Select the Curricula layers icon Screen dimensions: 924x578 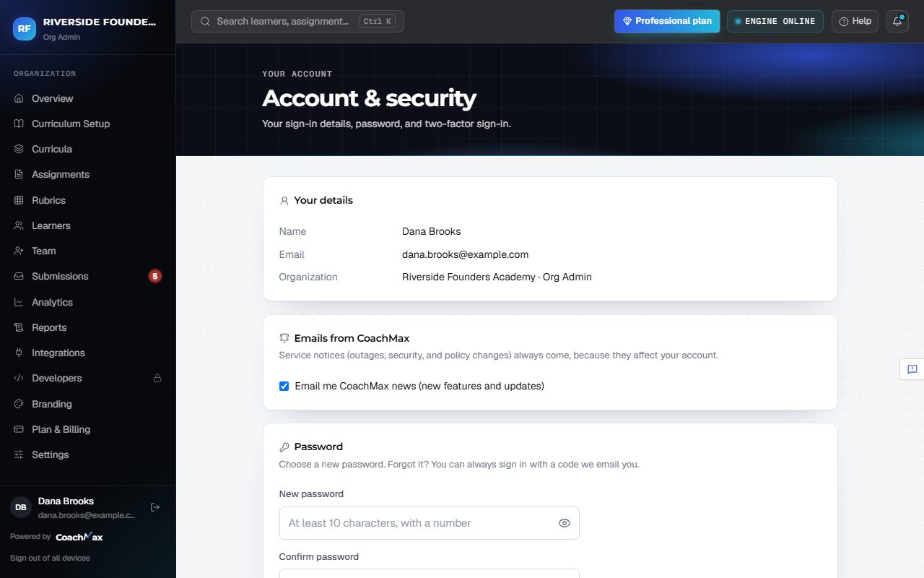tap(19, 149)
